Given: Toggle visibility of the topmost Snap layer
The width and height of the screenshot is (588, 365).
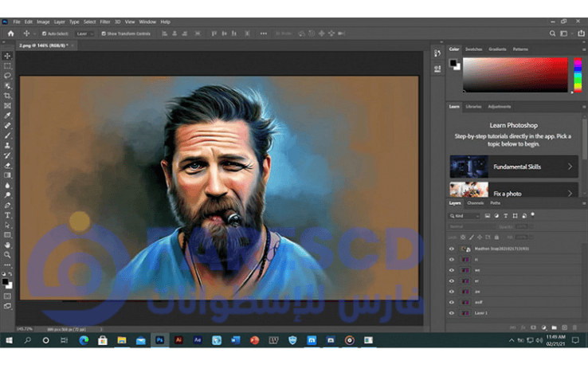Looking at the screenshot, I should tap(452, 249).
